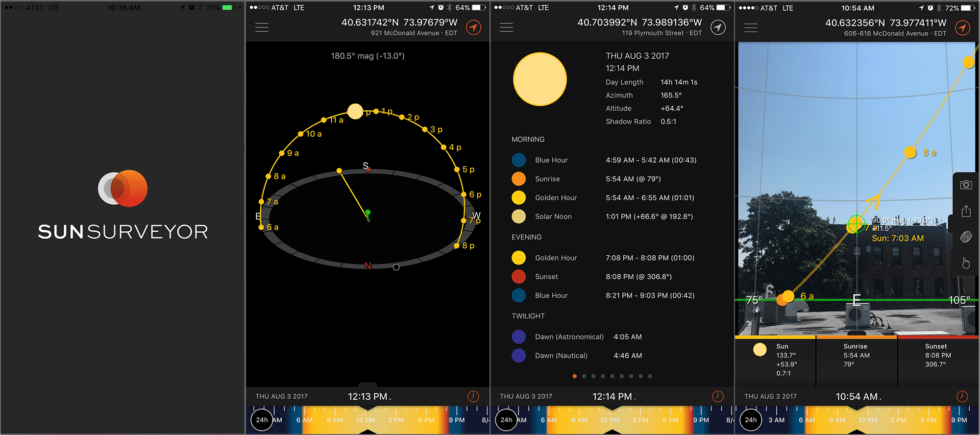The image size is (980, 435).
Task: Tap the red N label on the compass ring
Action: pos(367,266)
